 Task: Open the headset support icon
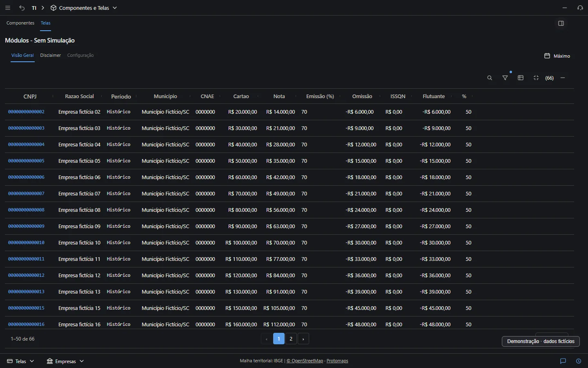tap(580, 8)
